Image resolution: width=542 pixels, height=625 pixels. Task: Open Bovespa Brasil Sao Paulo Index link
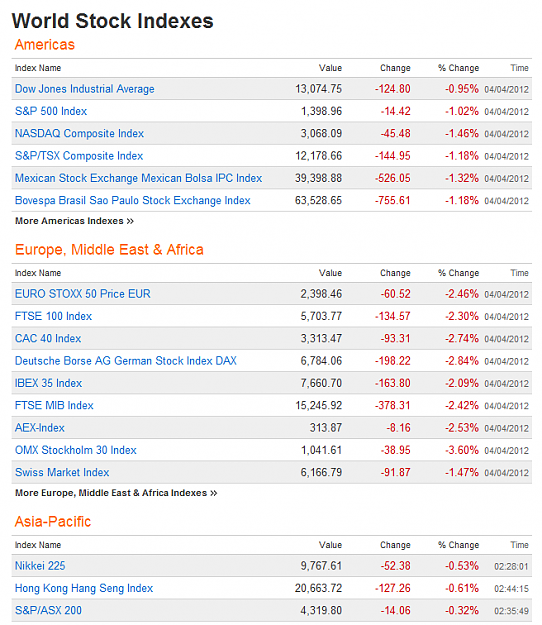click(x=133, y=200)
